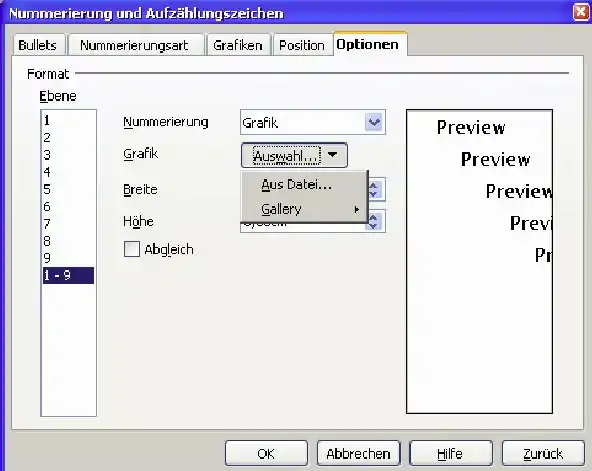Go to the Position tab

pos(302,45)
